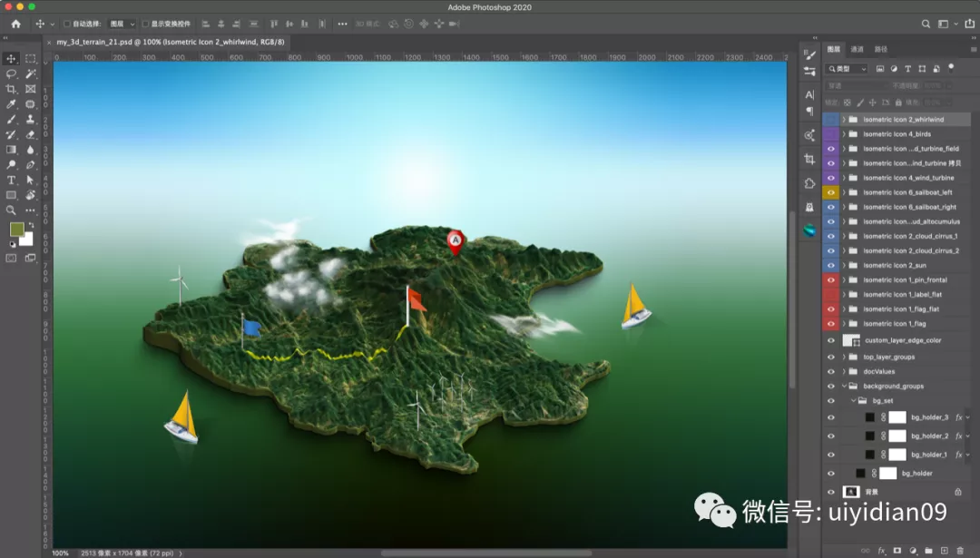Image resolution: width=980 pixels, height=558 pixels.
Task: Select the Clone Stamp tool
Action: pos(30,120)
